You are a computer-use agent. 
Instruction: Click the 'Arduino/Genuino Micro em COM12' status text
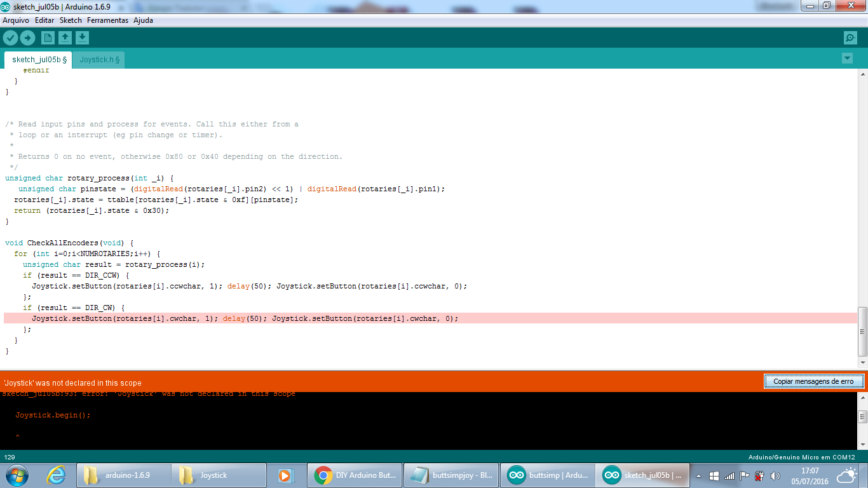(802, 457)
